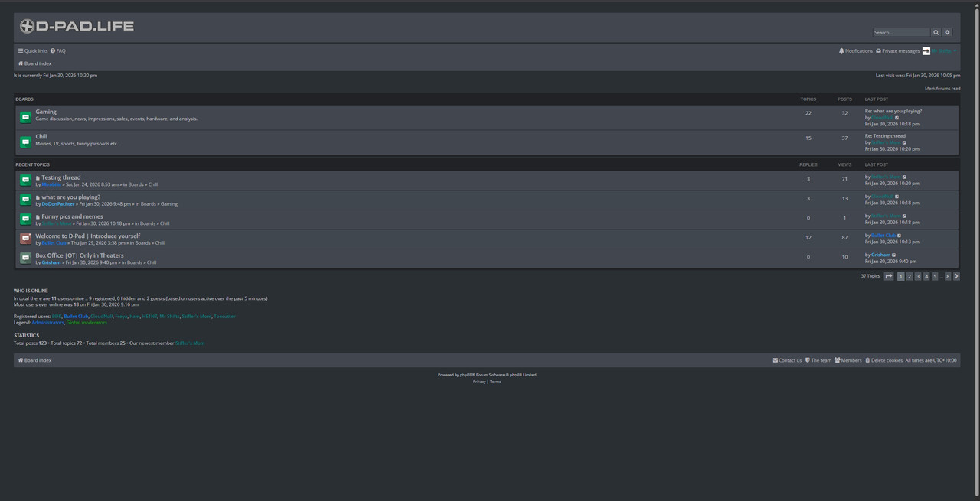Open the Testing thread topic title
Image resolution: width=980 pixels, height=501 pixels.
click(61, 177)
